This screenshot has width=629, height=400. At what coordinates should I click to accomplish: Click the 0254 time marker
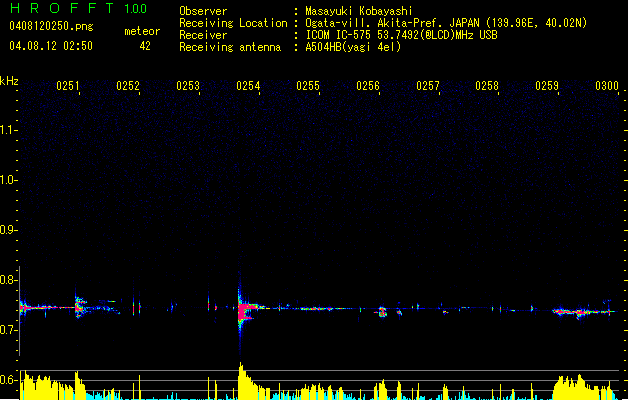(248, 86)
